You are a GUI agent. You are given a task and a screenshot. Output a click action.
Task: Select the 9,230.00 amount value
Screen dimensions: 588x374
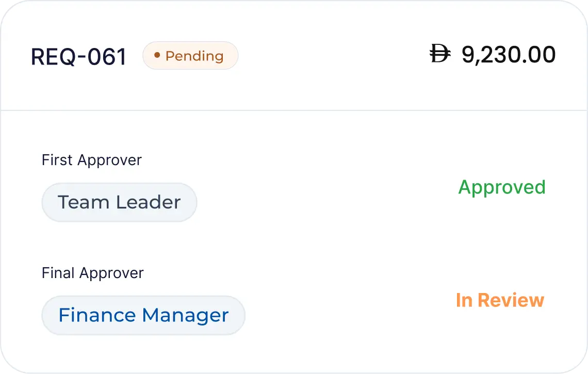point(508,55)
